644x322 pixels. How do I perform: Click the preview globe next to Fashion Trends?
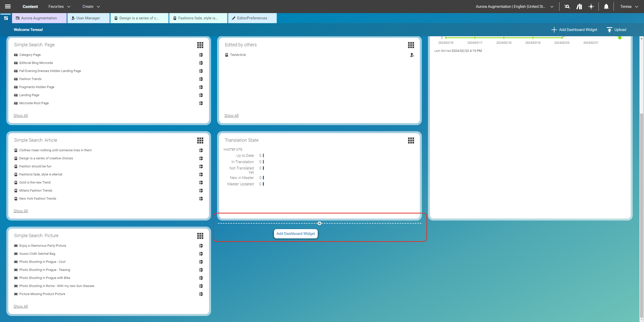point(201,79)
